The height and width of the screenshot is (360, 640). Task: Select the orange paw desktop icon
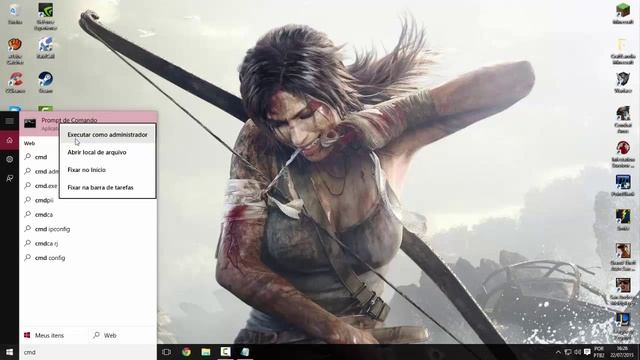coord(15,51)
